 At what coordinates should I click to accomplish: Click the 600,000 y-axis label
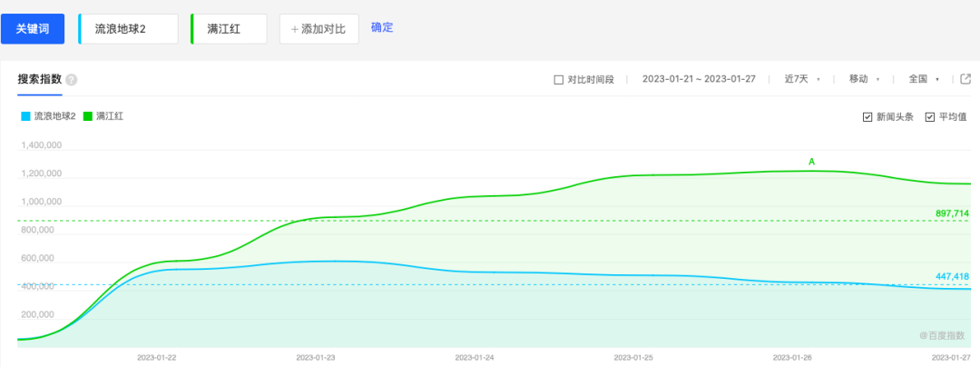point(37,258)
